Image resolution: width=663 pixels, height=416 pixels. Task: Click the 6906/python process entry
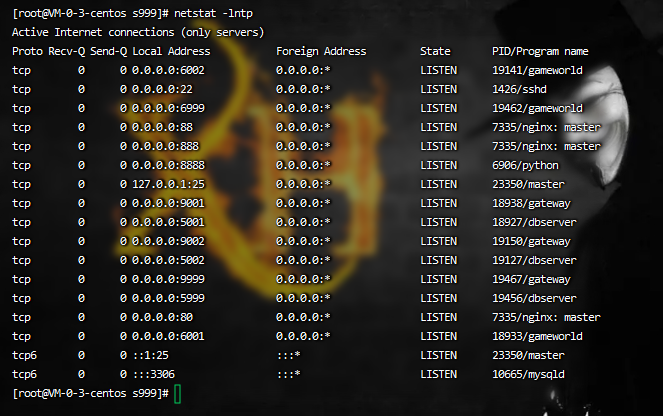pos(528,165)
